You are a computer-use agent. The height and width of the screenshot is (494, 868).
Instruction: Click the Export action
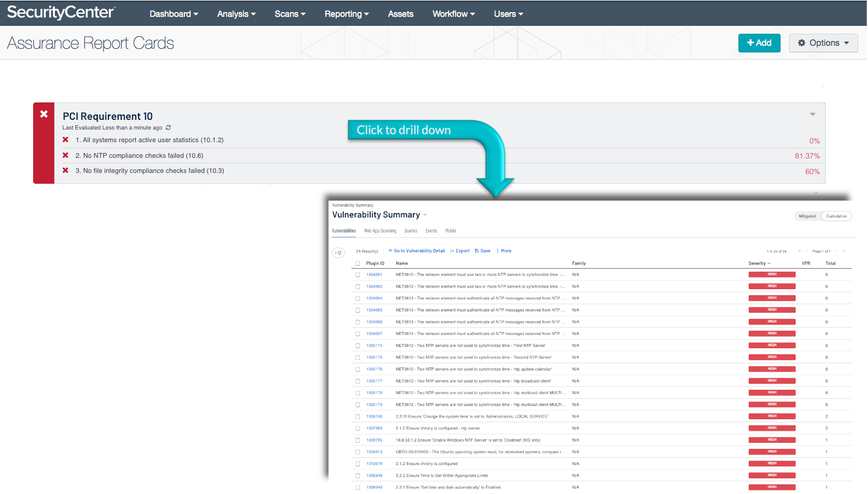(x=460, y=251)
